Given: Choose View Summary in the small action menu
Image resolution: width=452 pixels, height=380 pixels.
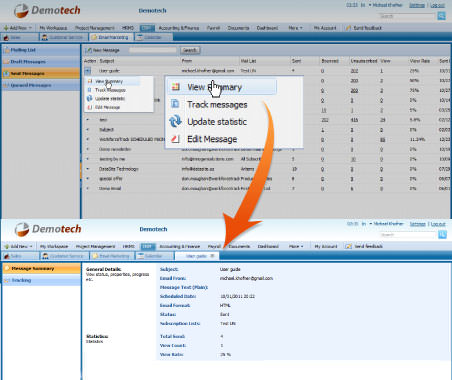Looking at the screenshot, I should pyautogui.click(x=113, y=81).
